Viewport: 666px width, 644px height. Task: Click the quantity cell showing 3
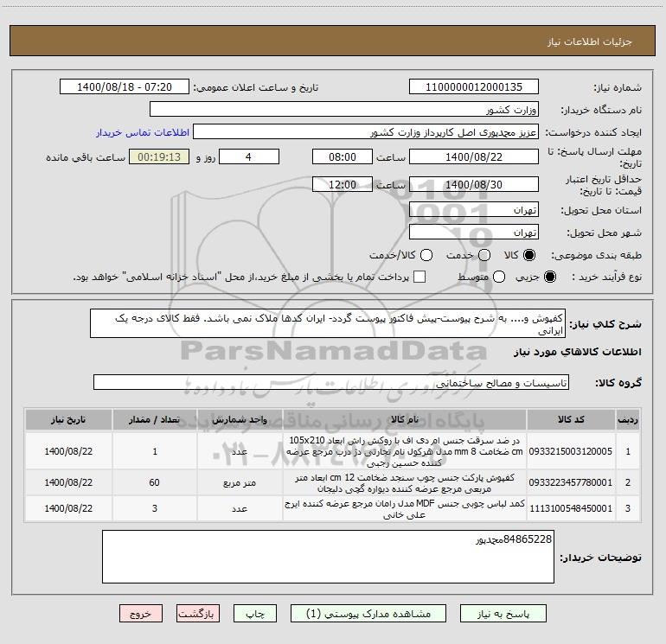[155, 508]
